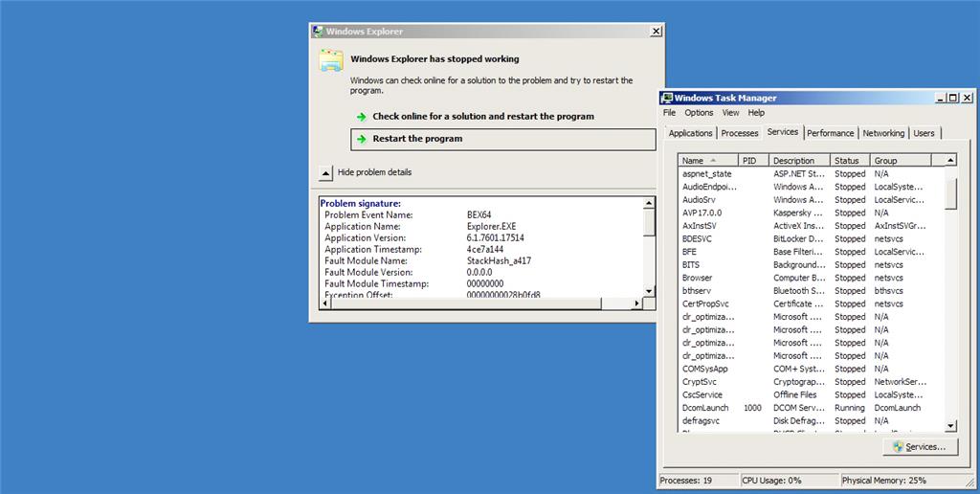Image resolution: width=980 pixels, height=494 pixels.
Task: Click the problem details horizontal scrollbar thumb
Action: pos(466,303)
